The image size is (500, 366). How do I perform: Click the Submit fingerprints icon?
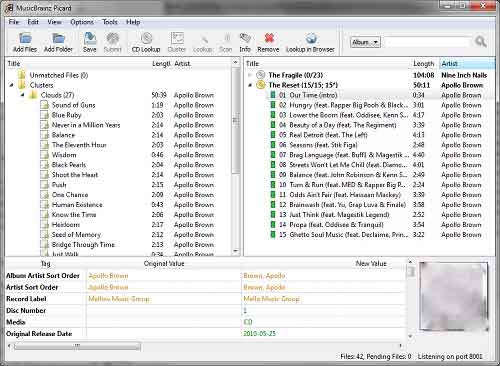[113, 38]
